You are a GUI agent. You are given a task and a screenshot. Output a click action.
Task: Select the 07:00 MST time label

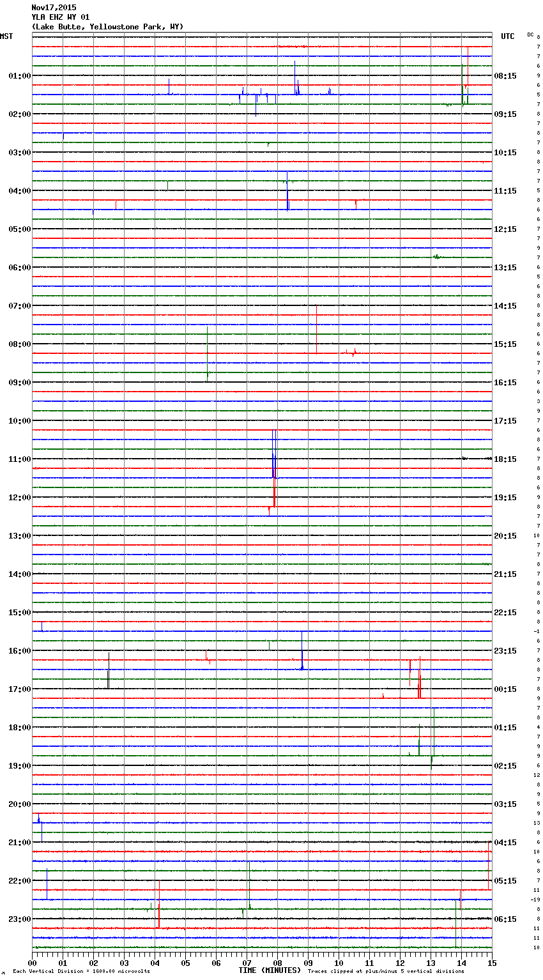coord(20,306)
